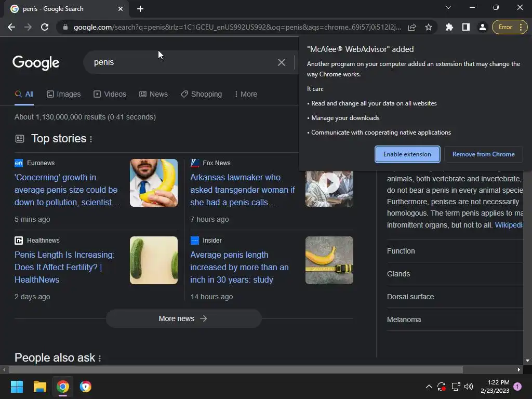Viewport: 532px width, 399px height.
Task: Open the Healthnews fertility article
Action: coord(65,268)
